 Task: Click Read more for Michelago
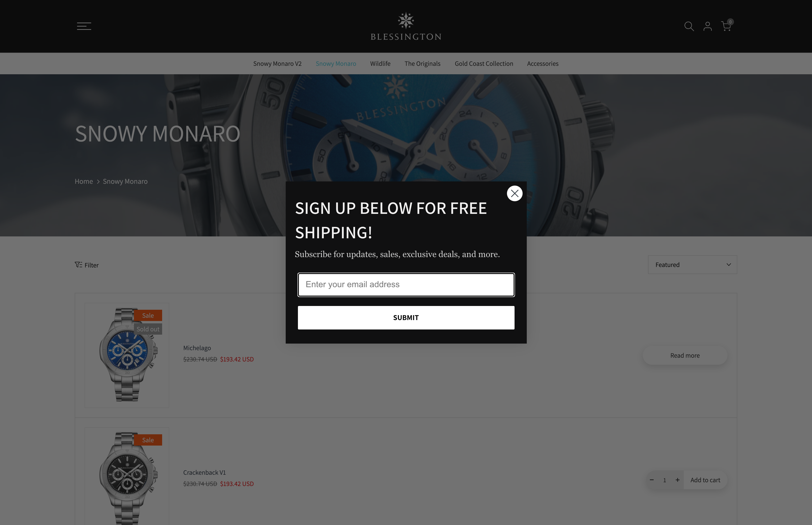click(x=685, y=355)
